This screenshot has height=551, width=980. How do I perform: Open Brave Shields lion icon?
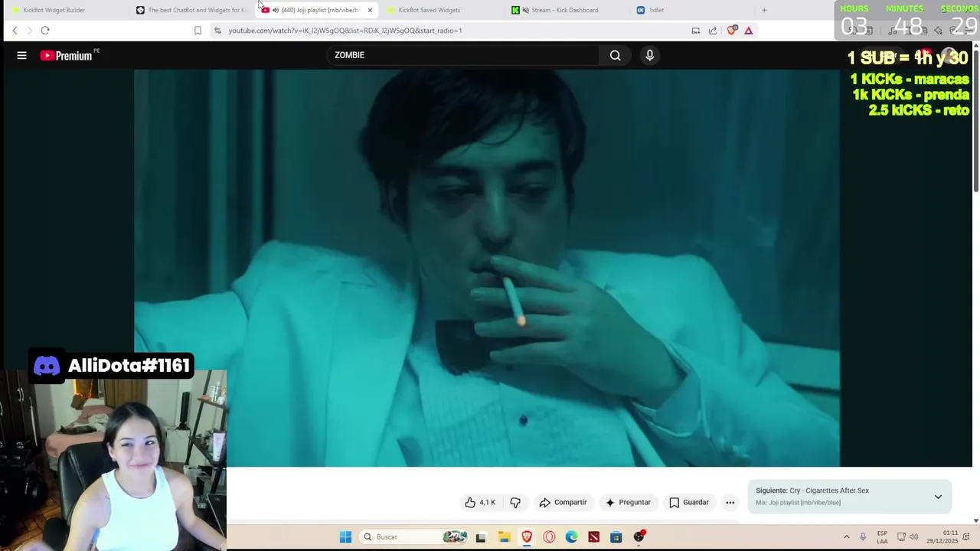click(x=732, y=31)
